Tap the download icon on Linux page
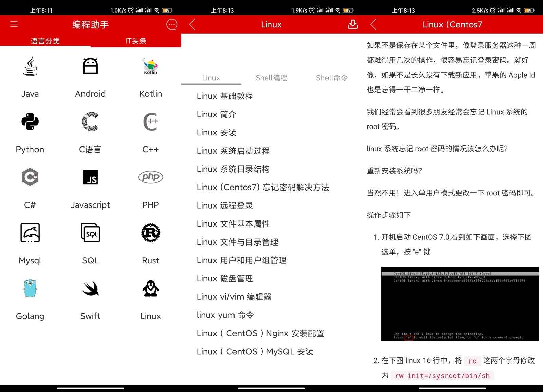The height and width of the screenshot is (392, 543). pos(353,24)
